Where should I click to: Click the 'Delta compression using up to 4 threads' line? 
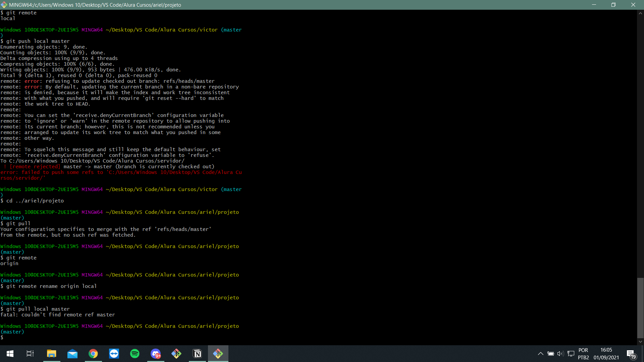(x=59, y=58)
